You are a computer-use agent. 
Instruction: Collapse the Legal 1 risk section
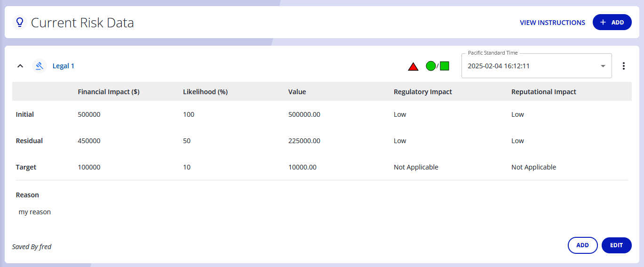(20, 66)
